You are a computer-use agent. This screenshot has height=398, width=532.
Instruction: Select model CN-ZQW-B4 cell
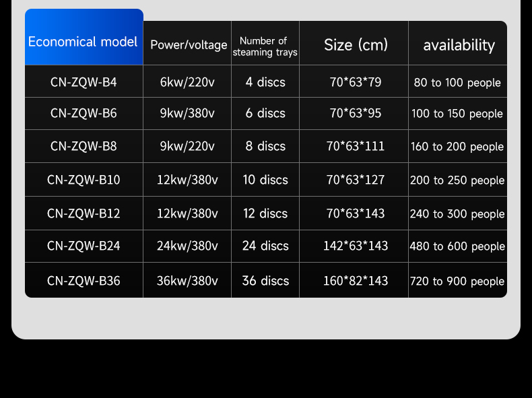[x=84, y=82]
